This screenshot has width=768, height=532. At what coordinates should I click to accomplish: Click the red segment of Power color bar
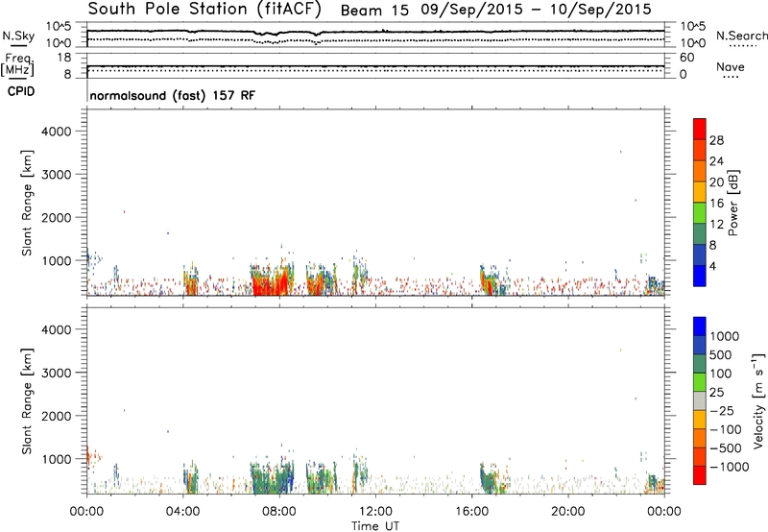700,129
